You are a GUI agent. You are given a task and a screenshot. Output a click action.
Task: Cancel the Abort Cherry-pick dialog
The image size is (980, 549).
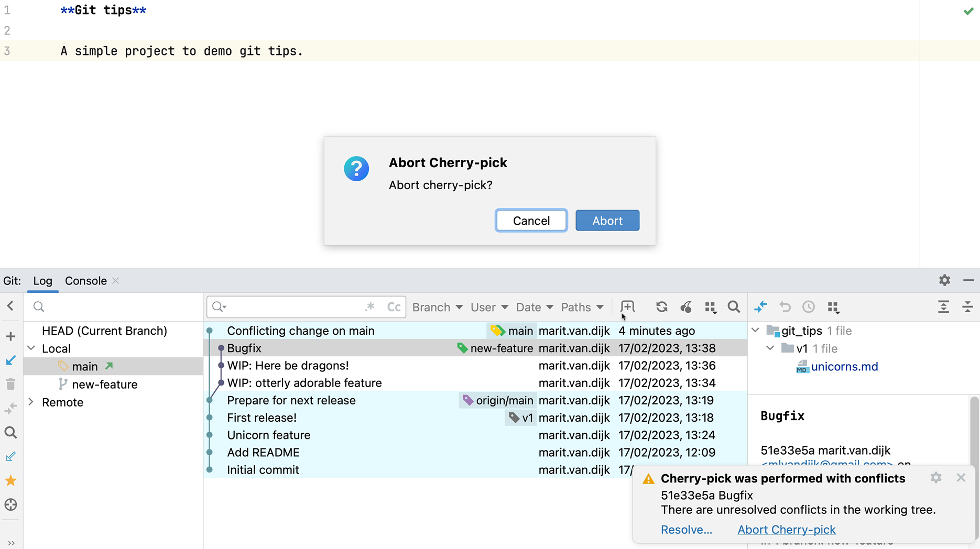(531, 221)
